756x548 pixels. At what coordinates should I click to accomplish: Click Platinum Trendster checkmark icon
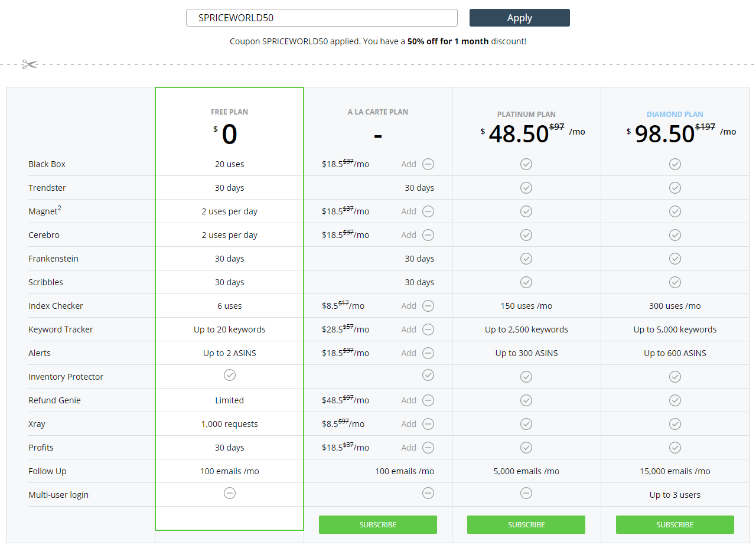coord(526,188)
